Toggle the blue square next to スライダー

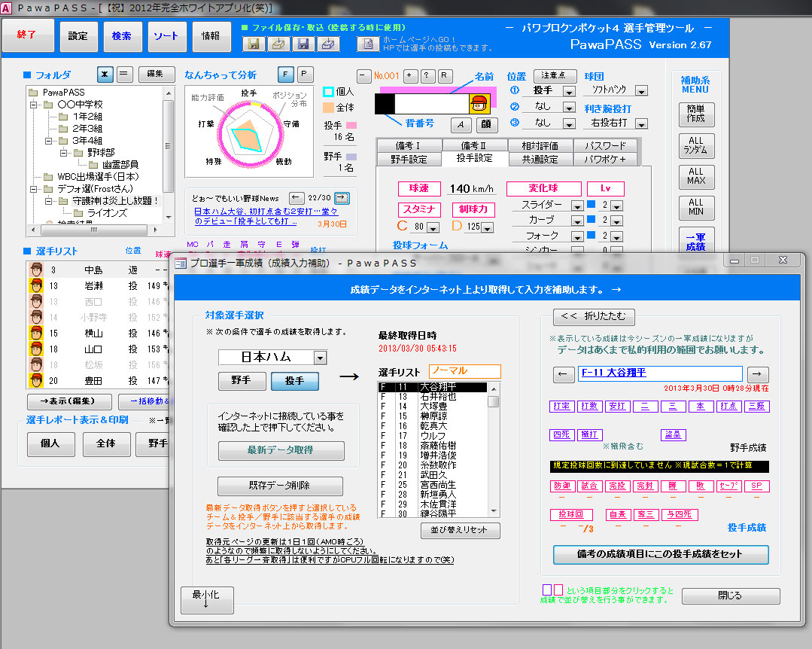591,204
